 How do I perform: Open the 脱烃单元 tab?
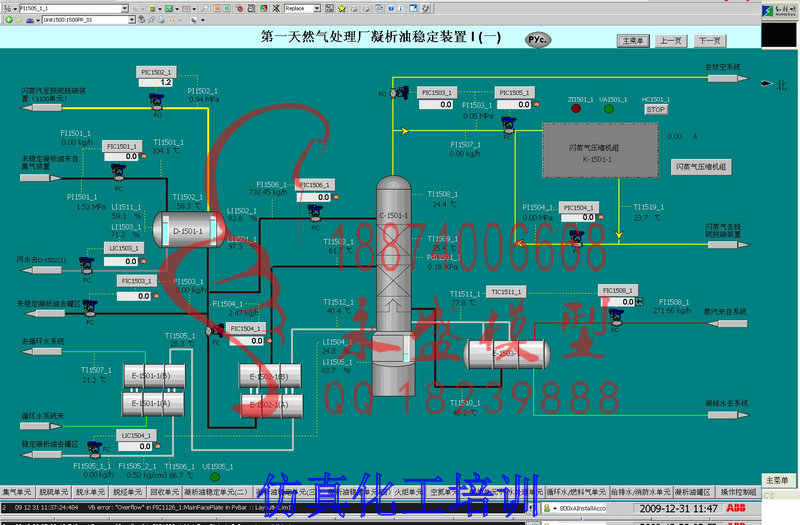(x=127, y=492)
